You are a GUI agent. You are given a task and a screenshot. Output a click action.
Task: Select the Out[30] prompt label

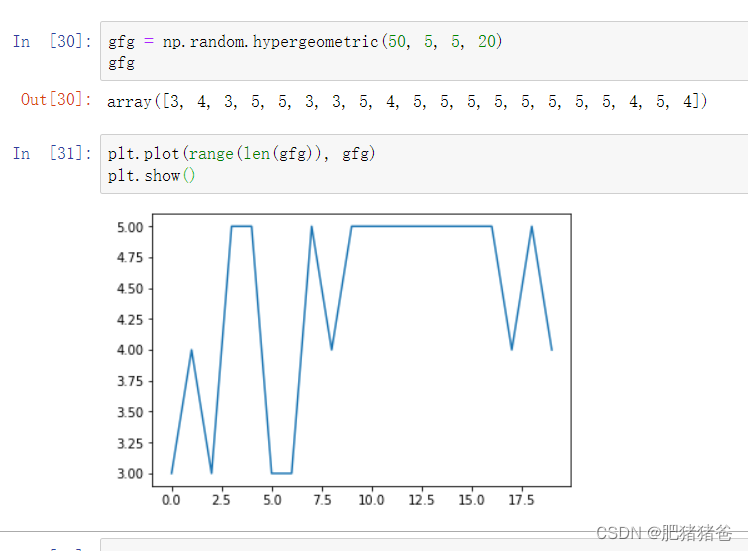coord(56,99)
